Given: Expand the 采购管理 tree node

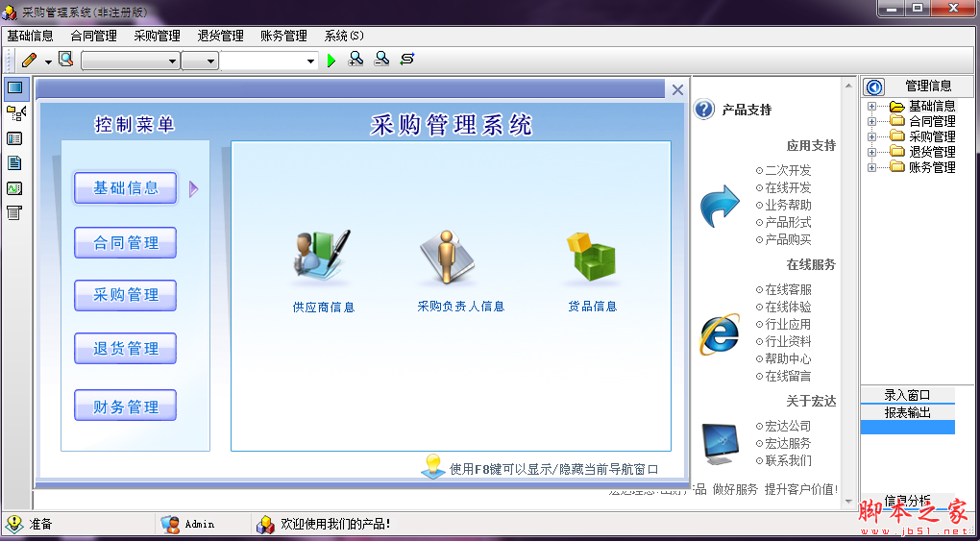Looking at the screenshot, I should [871, 136].
